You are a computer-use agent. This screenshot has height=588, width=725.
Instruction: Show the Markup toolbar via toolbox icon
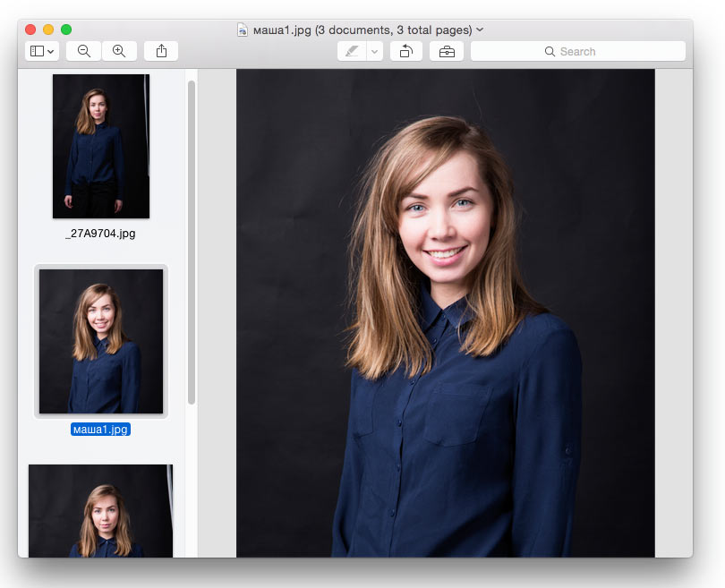[447, 51]
